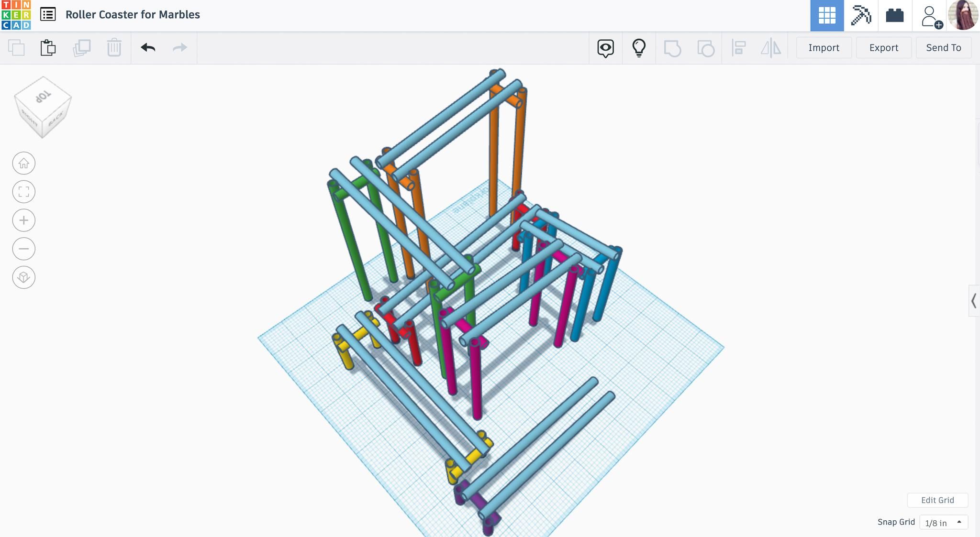Click the Export button

883,48
